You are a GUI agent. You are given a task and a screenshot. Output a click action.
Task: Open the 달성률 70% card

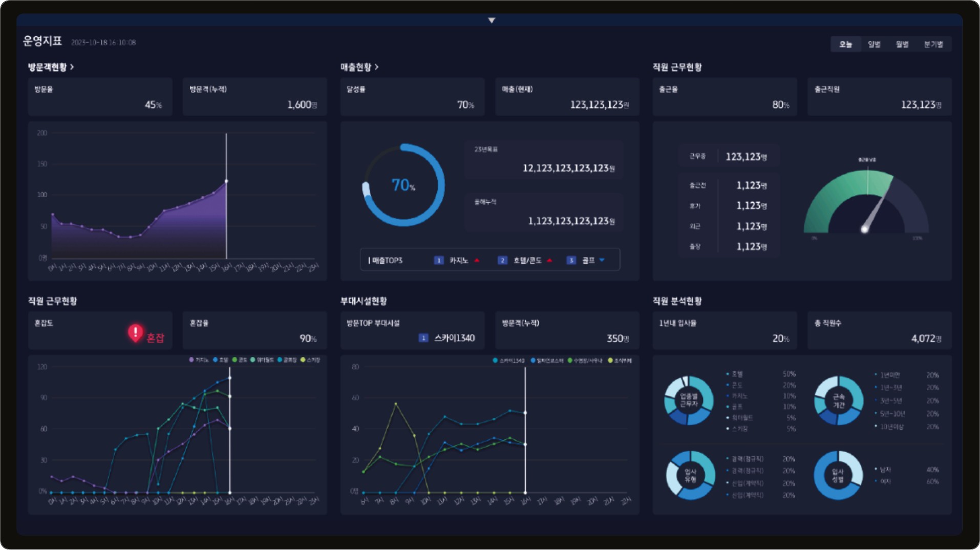pos(413,97)
